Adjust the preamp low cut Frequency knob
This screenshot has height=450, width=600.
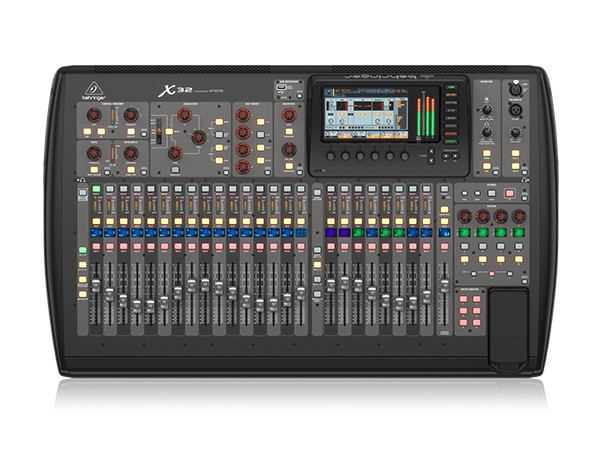tap(130, 114)
